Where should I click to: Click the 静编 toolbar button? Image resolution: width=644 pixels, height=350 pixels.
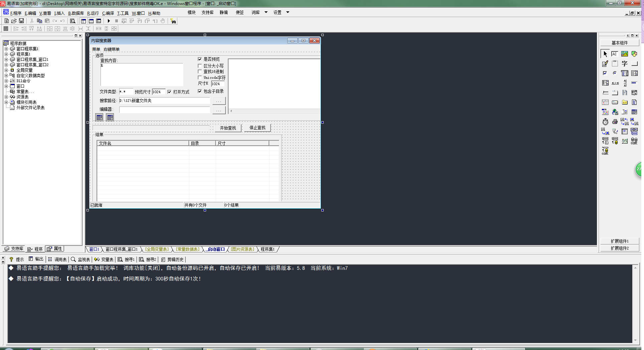(x=223, y=12)
